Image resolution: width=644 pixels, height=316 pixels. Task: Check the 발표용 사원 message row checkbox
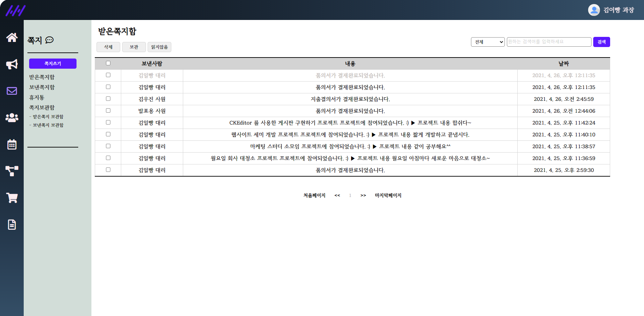click(108, 111)
